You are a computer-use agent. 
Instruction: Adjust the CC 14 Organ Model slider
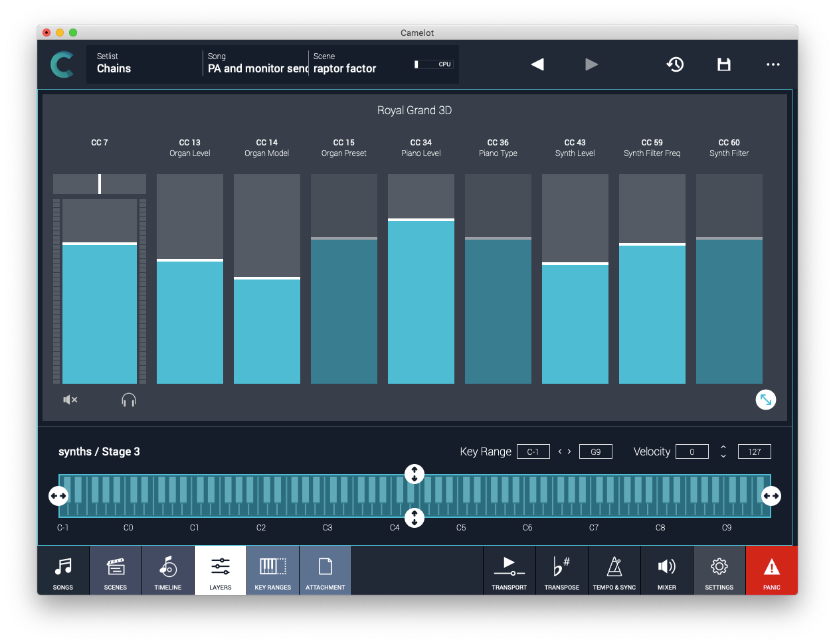(267, 279)
